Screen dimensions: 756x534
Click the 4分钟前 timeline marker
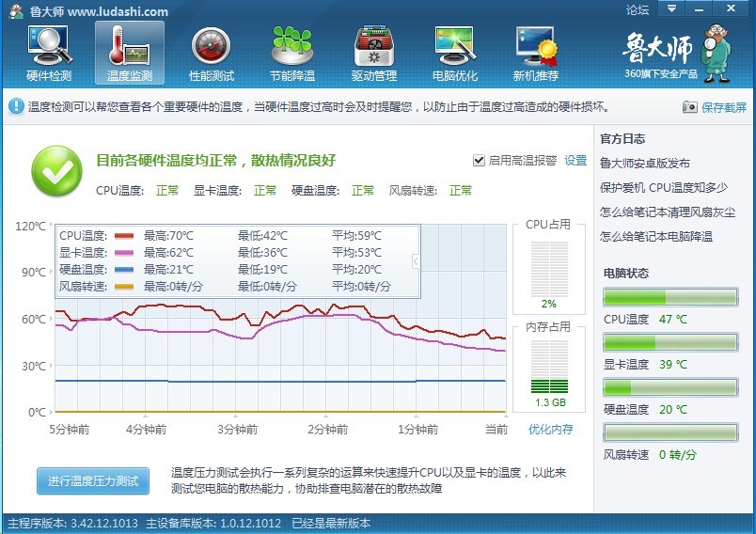pyautogui.click(x=146, y=429)
